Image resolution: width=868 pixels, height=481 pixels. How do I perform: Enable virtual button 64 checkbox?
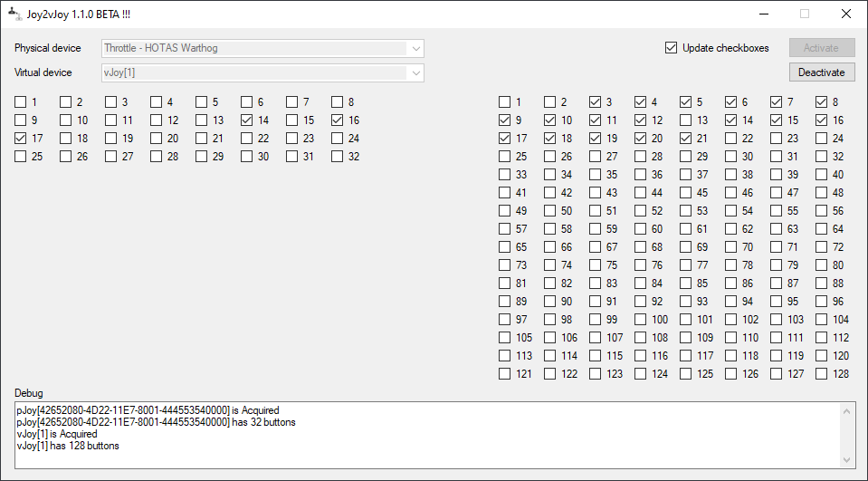coord(822,229)
